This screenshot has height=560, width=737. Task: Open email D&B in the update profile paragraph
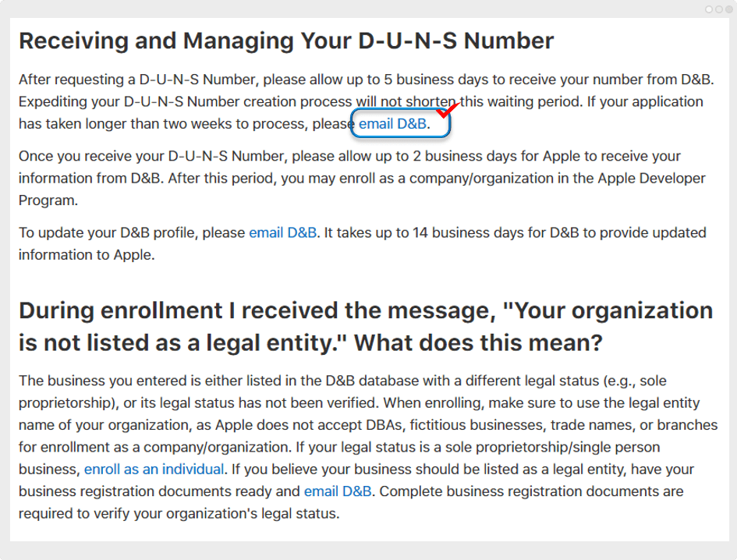282,232
